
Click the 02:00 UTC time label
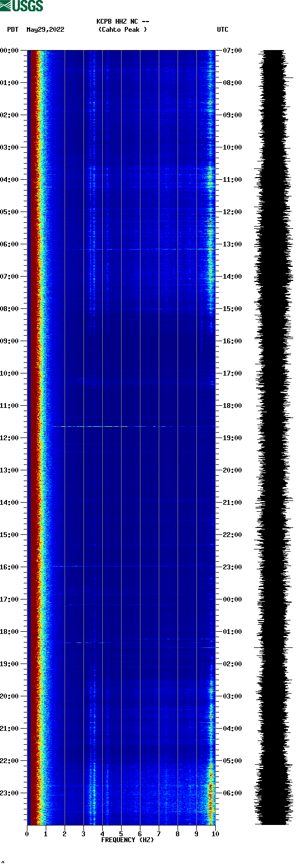[232, 664]
